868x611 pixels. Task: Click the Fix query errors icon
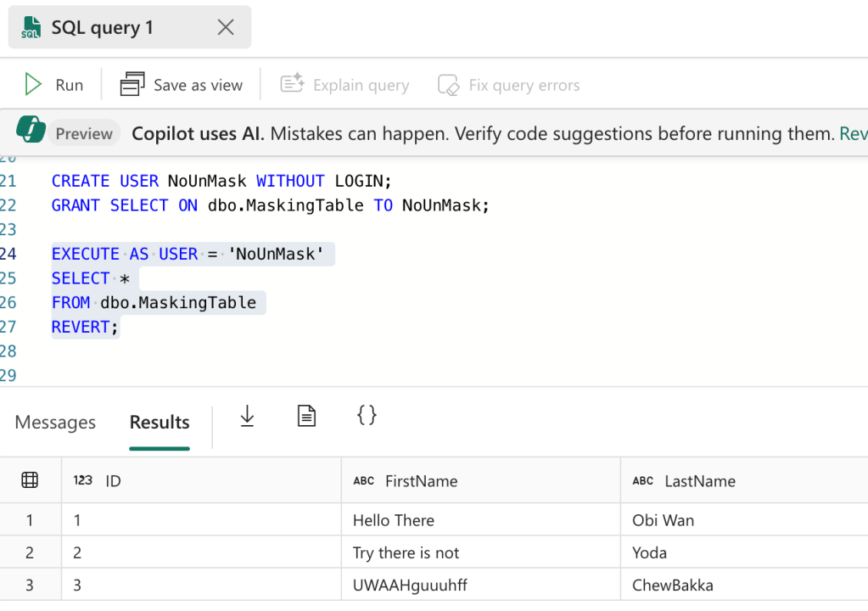click(x=448, y=85)
